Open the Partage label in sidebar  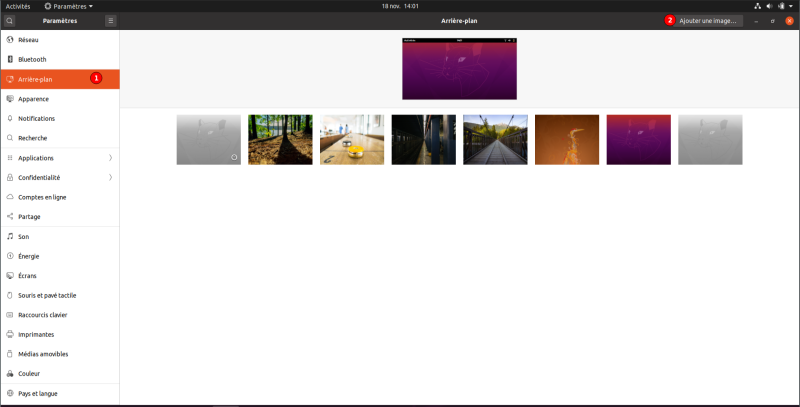29,217
